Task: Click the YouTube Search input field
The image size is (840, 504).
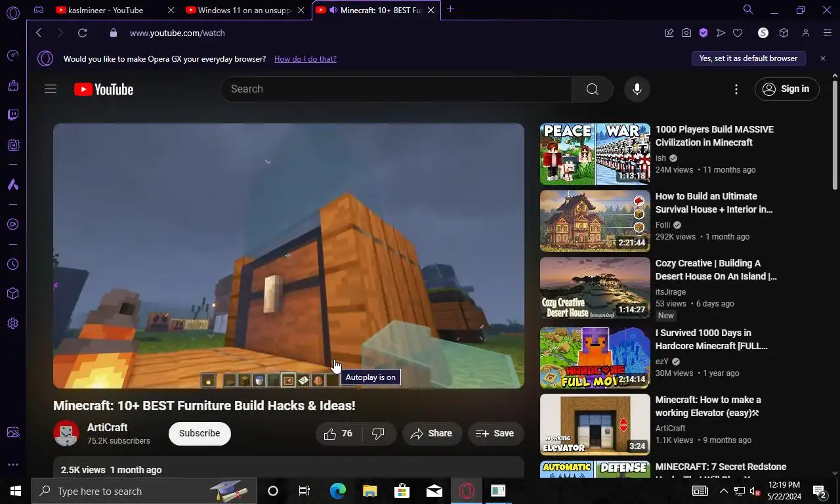Action: pos(396,89)
